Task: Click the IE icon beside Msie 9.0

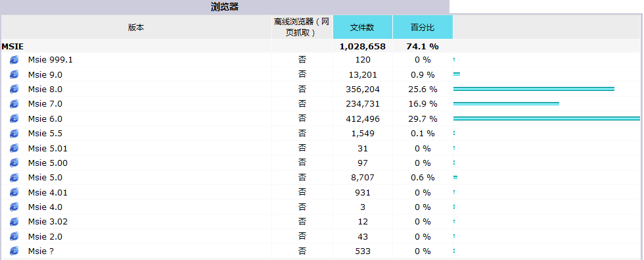Action: [14, 74]
